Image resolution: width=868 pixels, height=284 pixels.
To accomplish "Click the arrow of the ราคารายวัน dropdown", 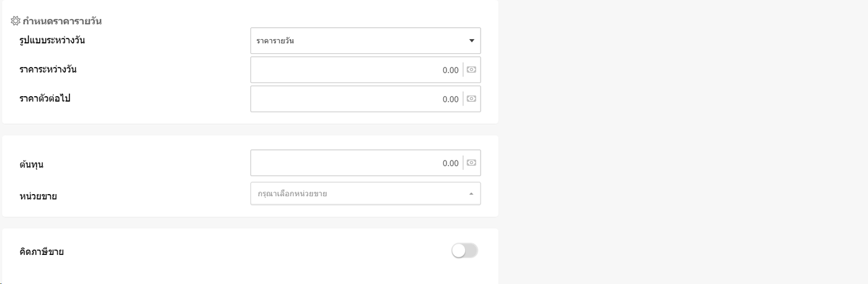I will (x=471, y=41).
